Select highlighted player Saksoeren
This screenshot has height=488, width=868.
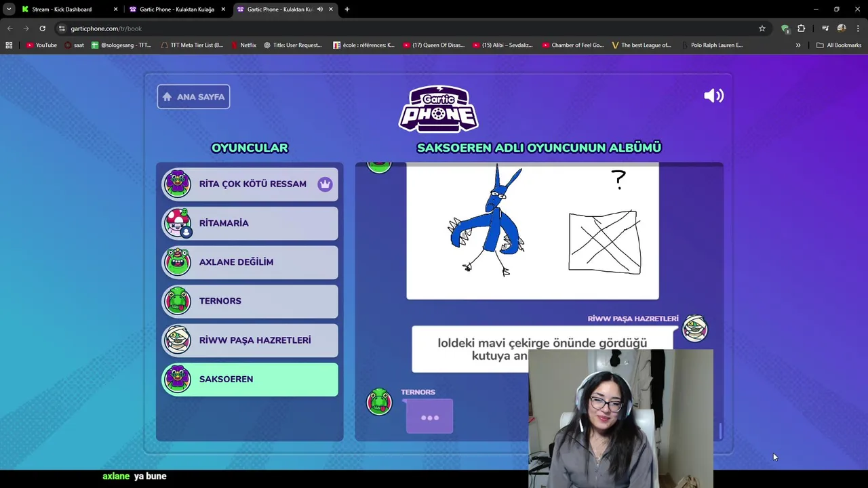(x=250, y=379)
